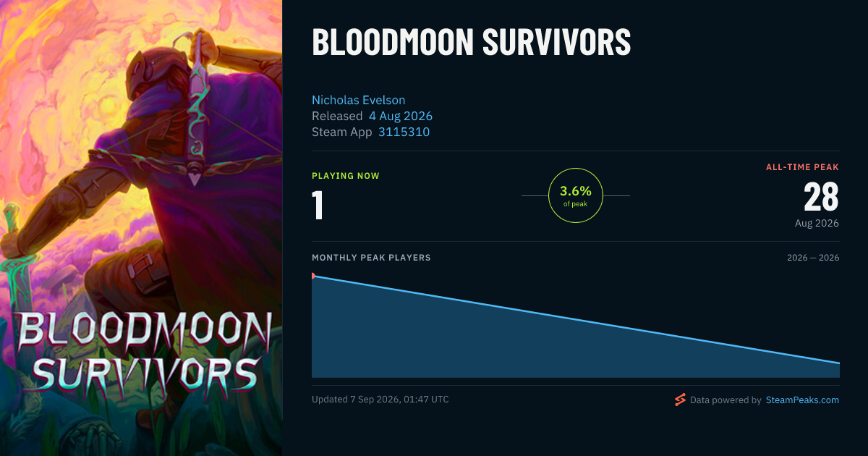This screenshot has width=868, height=456.
Task: Open developer Nicholas Evelson link
Action: tap(359, 100)
